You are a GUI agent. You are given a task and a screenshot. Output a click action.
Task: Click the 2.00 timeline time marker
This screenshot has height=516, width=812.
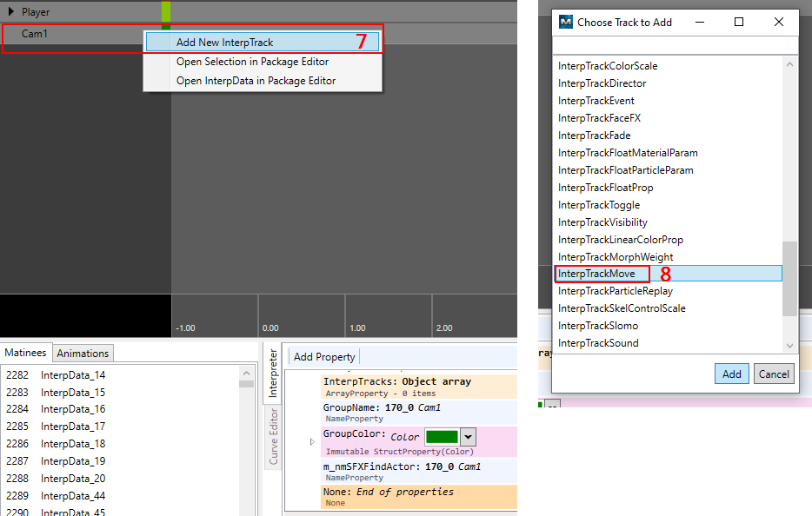444,328
